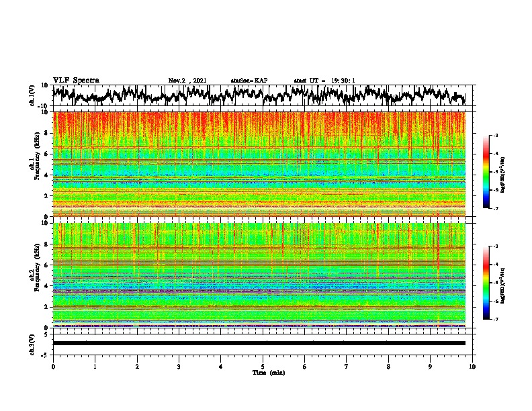Click the 'Time (min)' axis label
This screenshot has width=532, height=411.
coord(269,373)
